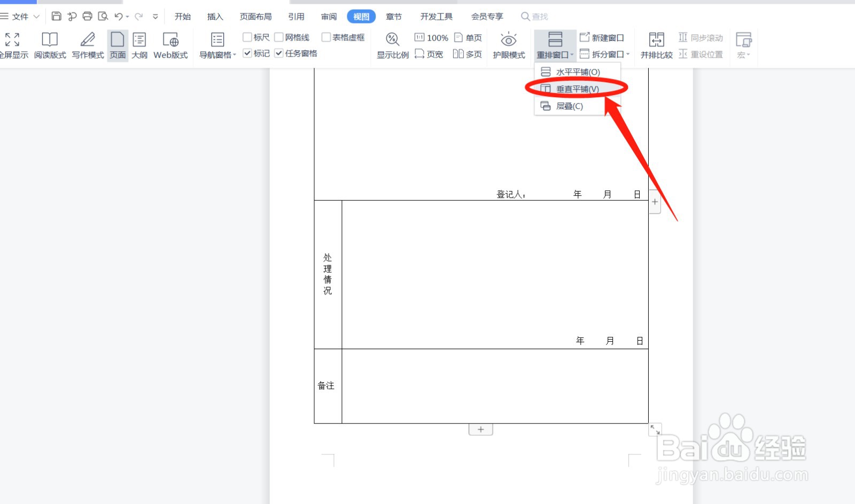This screenshot has height=504, width=855.
Task: Uncheck the 标记 checkbox
Action: tap(247, 53)
